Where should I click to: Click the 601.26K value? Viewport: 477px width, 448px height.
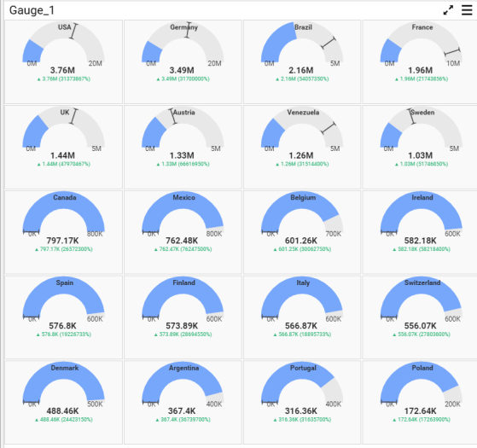point(301,241)
